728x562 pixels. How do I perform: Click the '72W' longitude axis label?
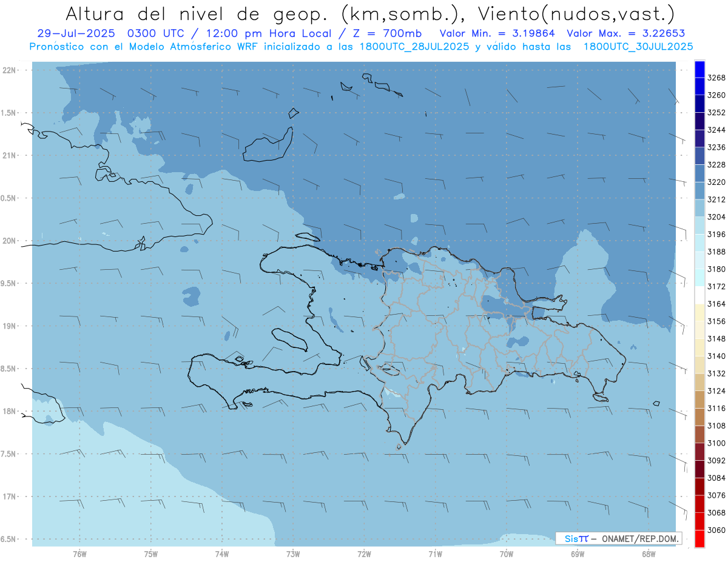(x=364, y=554)
